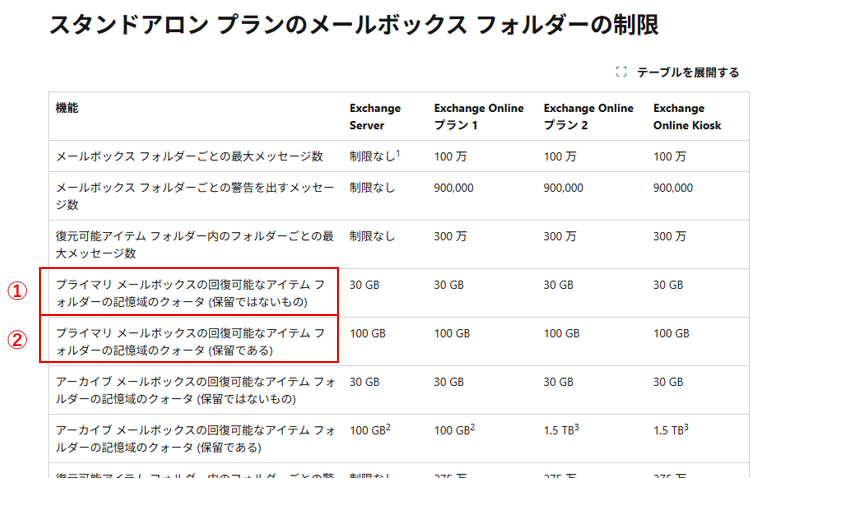Select archive mailbox quota row (保留ではないもの)

pyautogui.click(x=195, y=390)
